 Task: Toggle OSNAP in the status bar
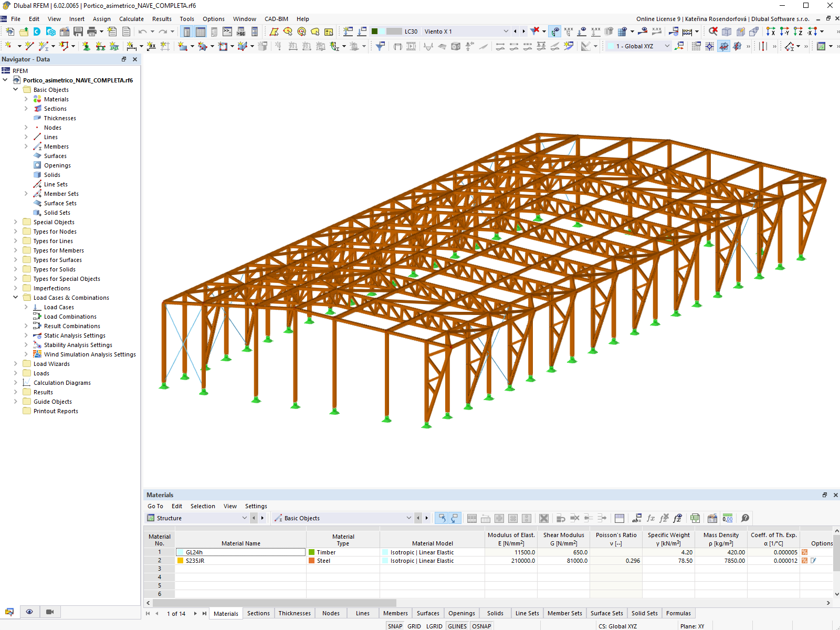tap(481, 625)
